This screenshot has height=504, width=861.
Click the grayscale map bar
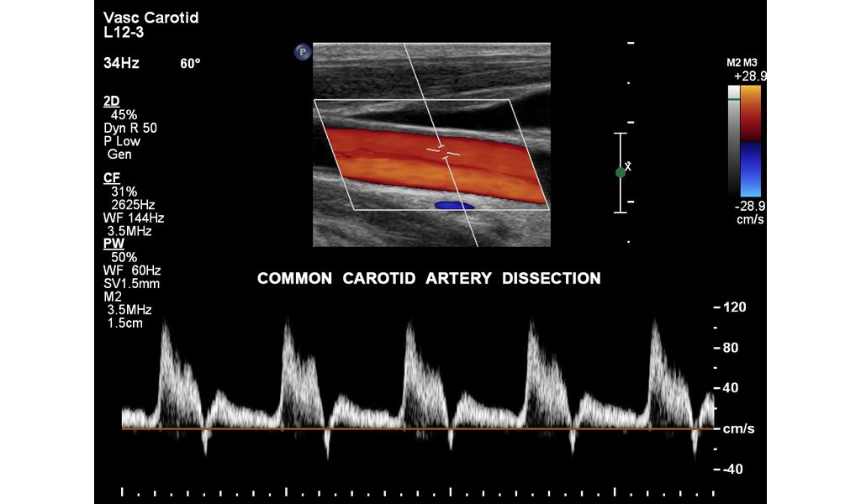coord(733,141)
